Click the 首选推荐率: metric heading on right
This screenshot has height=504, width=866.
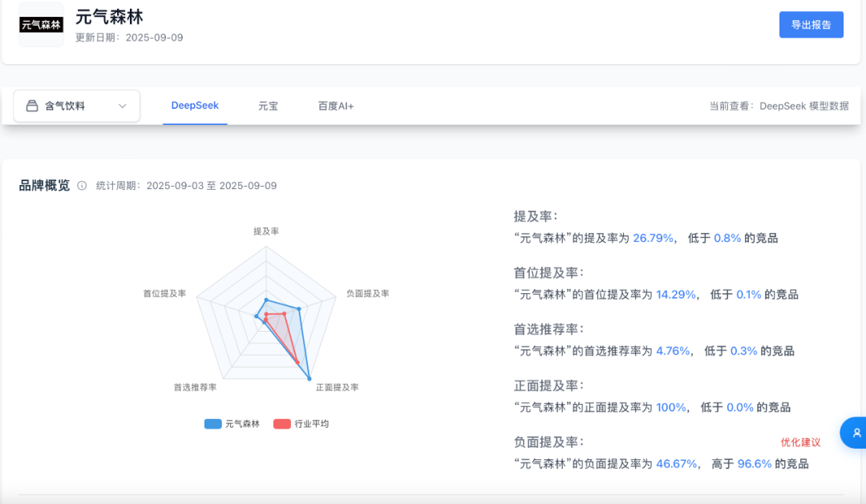549,329
